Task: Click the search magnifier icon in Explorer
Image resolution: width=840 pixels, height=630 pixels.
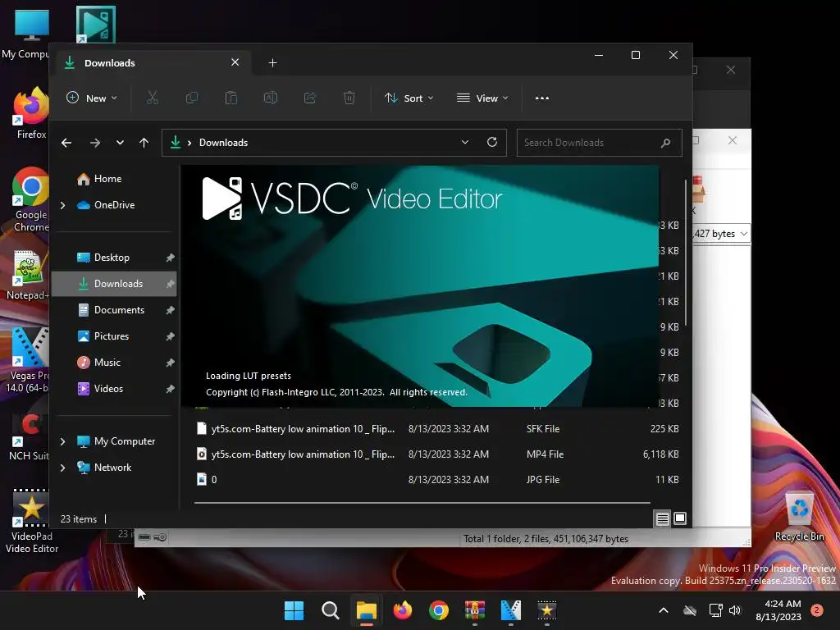Action: pyautogui.click(x=665, y=143)
